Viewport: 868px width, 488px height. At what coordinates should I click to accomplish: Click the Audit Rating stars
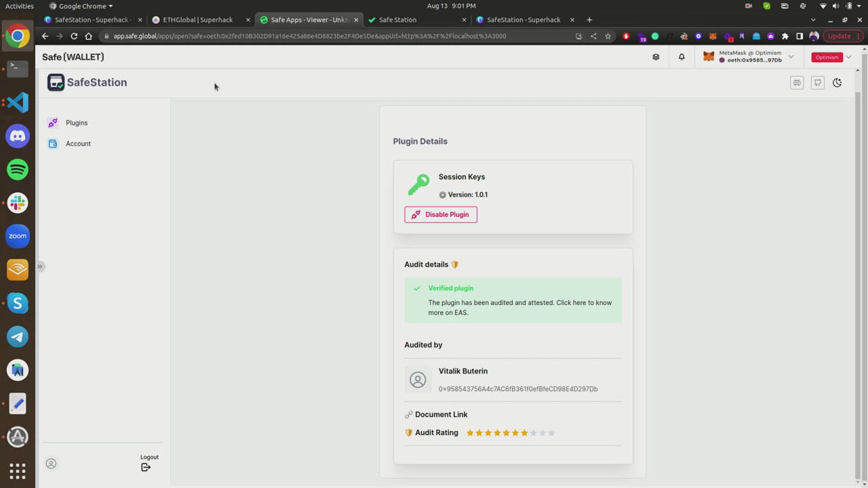click(x=511, y=432)
